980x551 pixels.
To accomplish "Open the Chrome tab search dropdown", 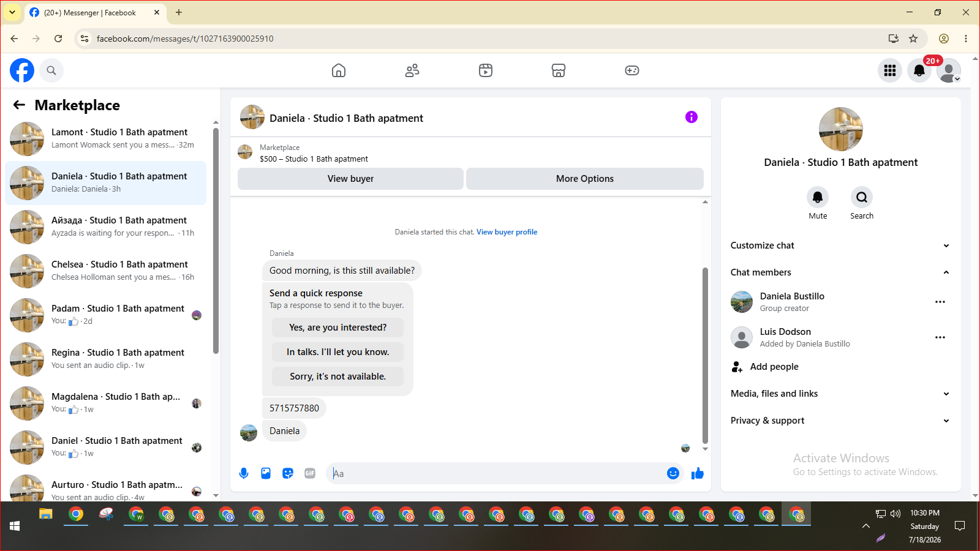I will [12, 12].
